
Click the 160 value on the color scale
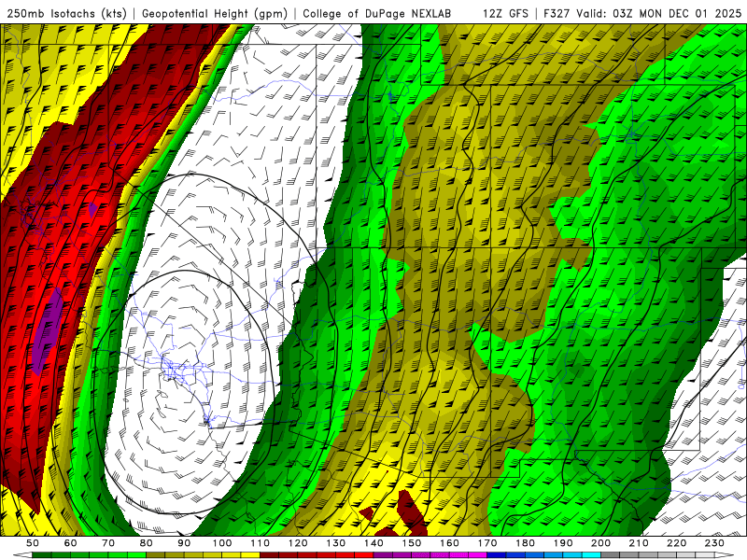tap(450, 543)
